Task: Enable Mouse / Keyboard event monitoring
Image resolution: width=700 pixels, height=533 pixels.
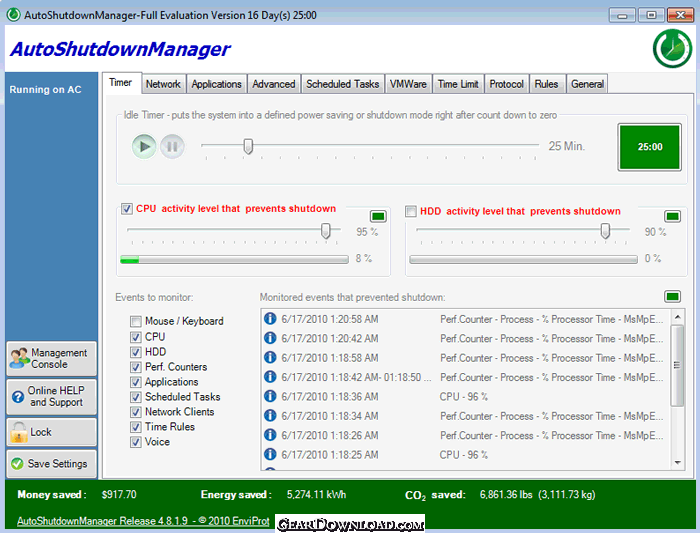Action: point(136,321)
